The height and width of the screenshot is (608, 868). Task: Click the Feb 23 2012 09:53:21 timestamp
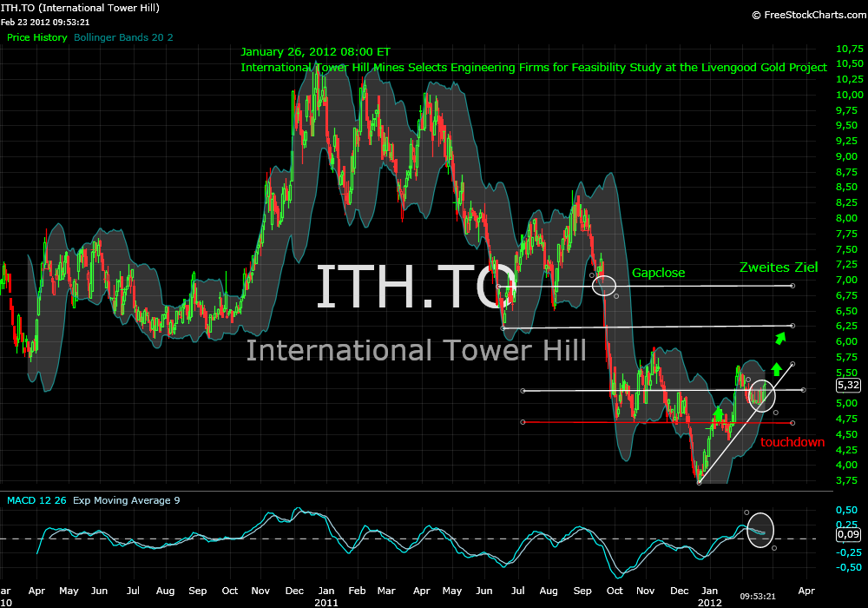(x=45, y=23)
